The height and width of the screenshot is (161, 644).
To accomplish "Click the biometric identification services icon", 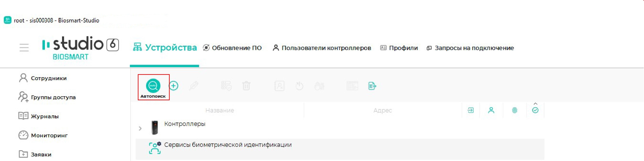I will click(155, 148).
